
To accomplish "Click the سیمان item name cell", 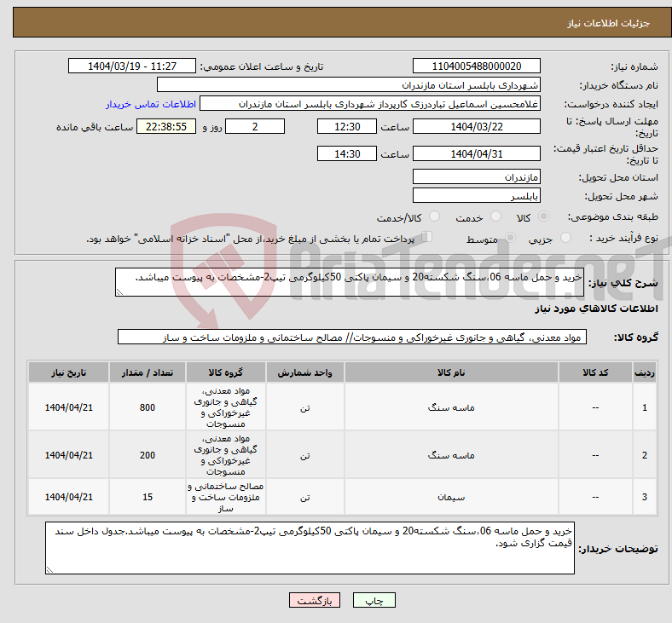I will tap(451, 497).
